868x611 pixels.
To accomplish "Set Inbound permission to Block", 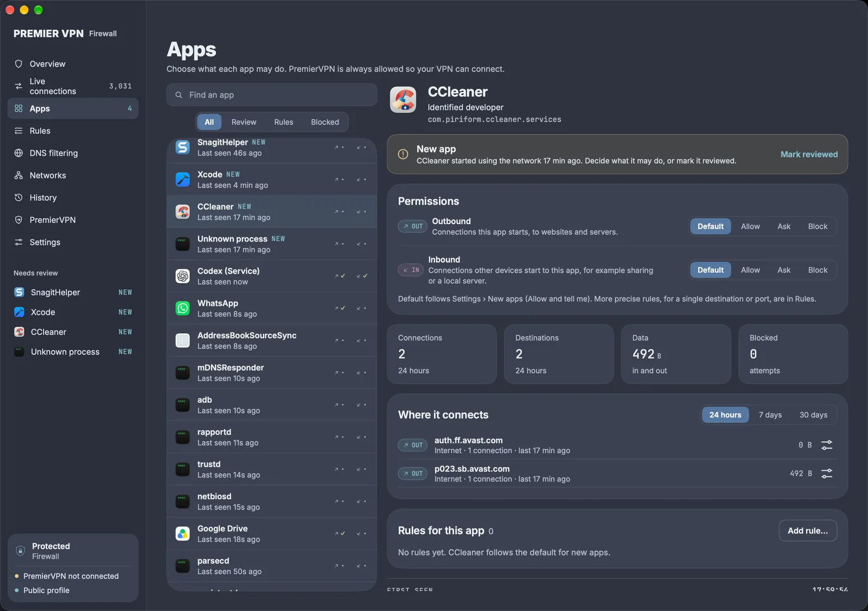I will point(818,270).
